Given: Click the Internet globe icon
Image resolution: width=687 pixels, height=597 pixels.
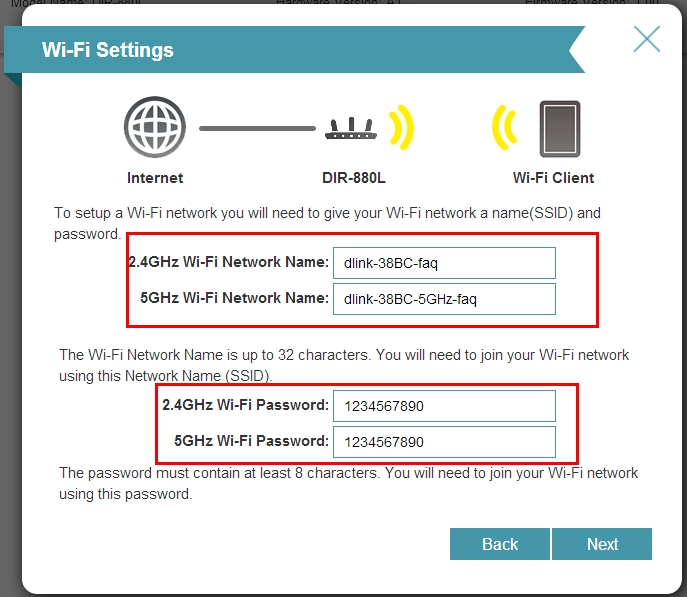Looking at the screenshot, I should (154, 128).
